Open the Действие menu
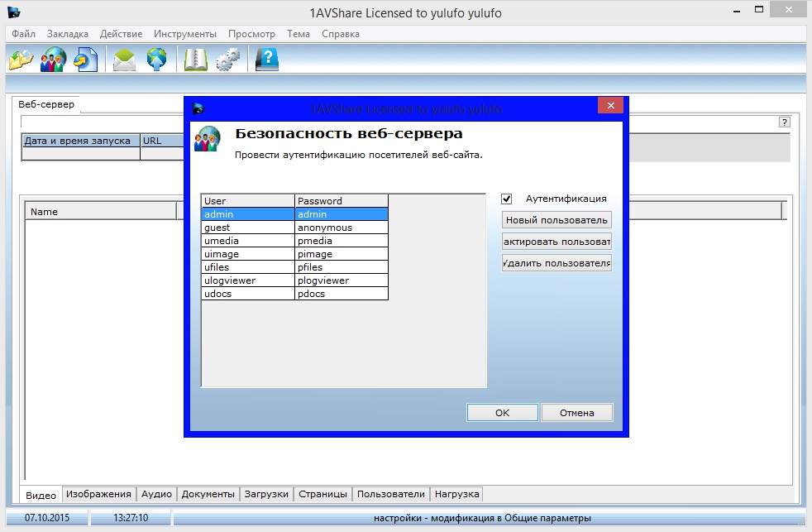Screen dimensions: 812x532 click(122, 34)
